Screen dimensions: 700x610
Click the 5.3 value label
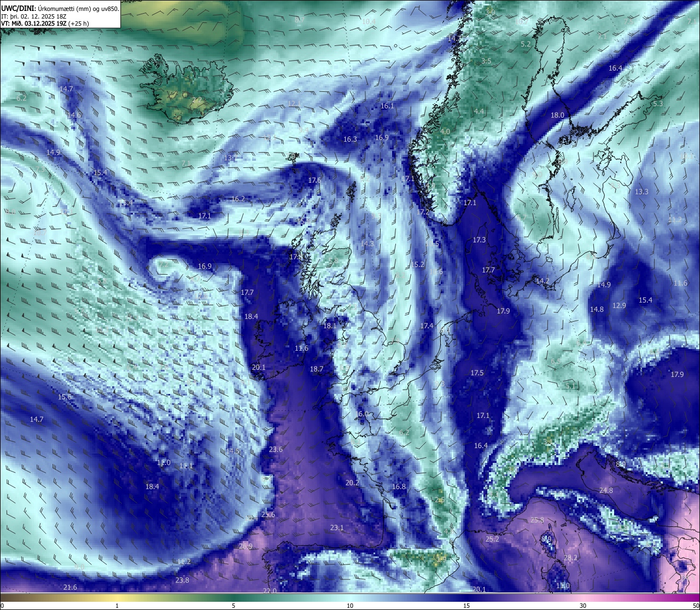pyautogui.click(x=658, y=103)
